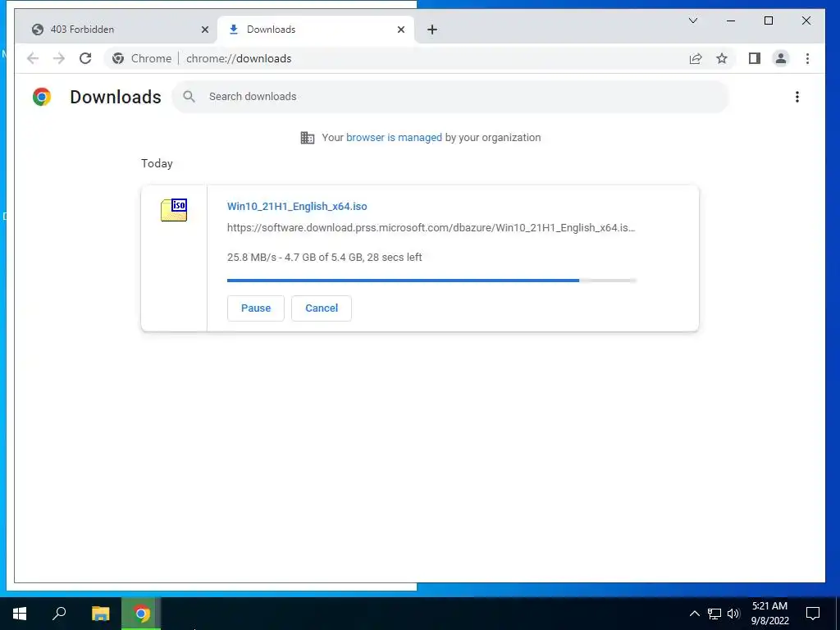Click the Chrome site info icon in address bar
Viewport: 840px width, 630px height.
(x=118, y=58)
